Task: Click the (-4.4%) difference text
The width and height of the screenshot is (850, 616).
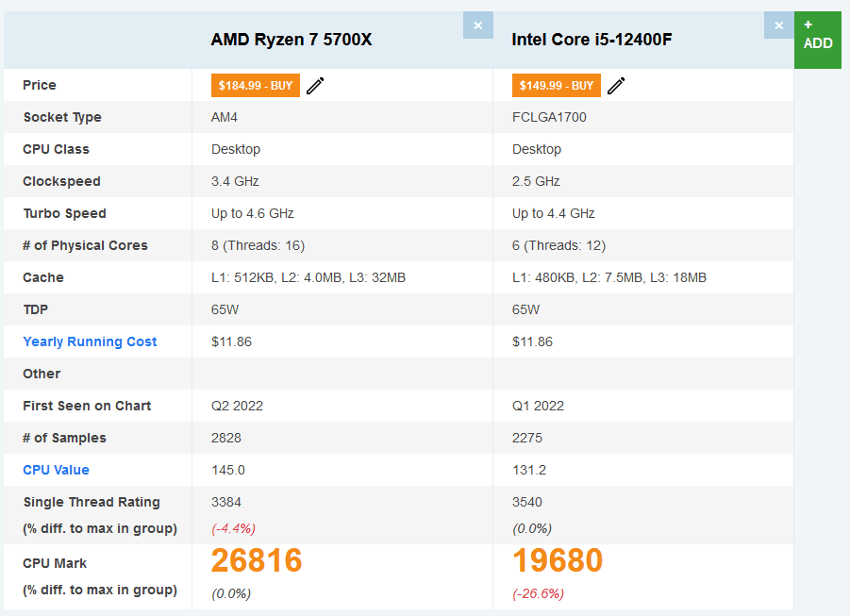Action: (x=233, y=528)
